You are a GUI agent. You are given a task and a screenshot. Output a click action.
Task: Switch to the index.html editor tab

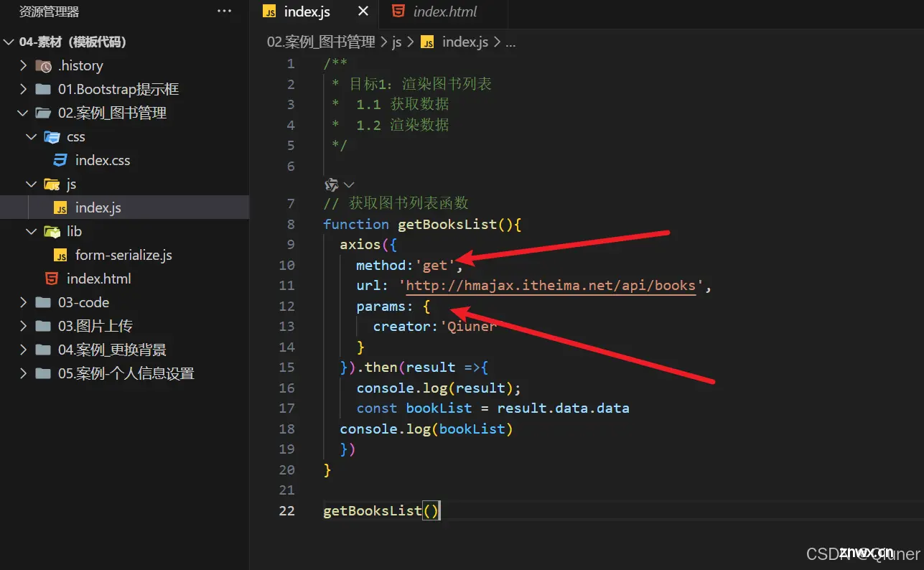point(445,11)
